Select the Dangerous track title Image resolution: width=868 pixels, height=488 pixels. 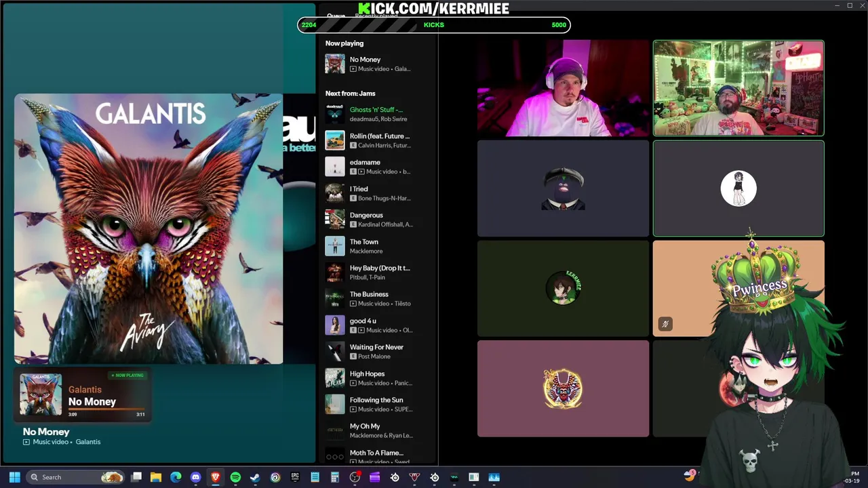point(366,216)
